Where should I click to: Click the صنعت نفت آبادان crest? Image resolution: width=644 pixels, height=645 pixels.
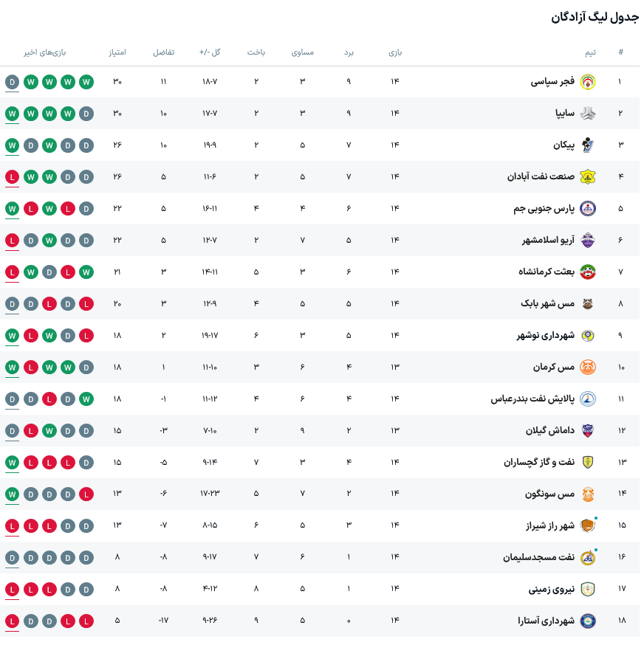588,177
